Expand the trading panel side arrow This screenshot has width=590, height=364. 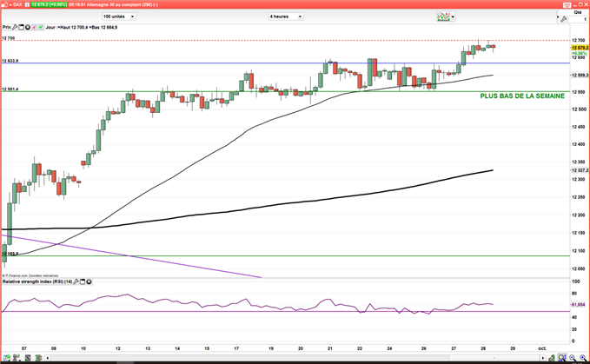coord(558,17)
